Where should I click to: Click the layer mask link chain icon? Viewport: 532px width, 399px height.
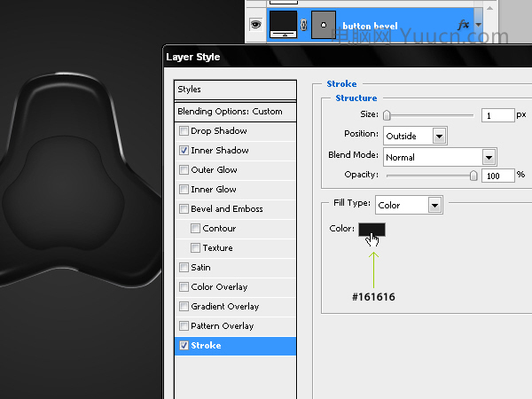click(x=303, y=25)
